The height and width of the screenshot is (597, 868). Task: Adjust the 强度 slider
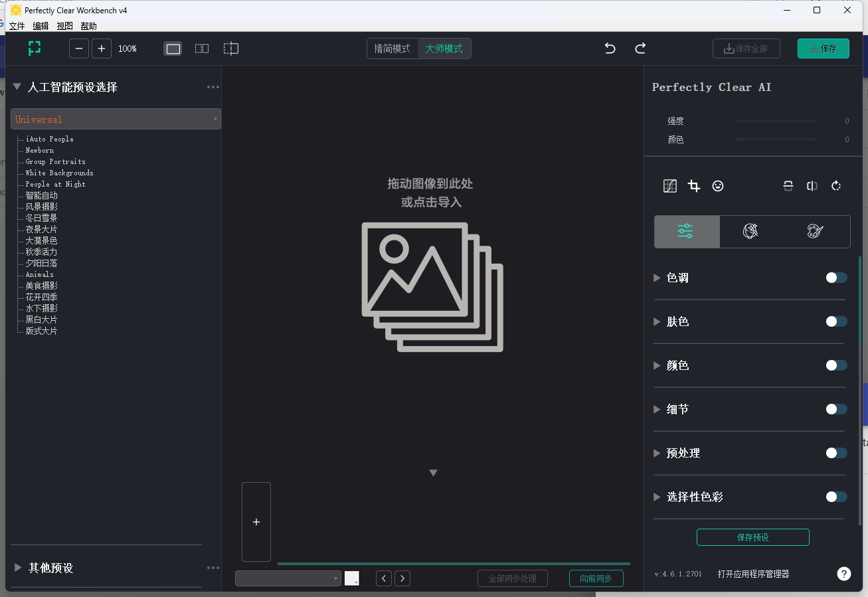click(x=776, y=121)
